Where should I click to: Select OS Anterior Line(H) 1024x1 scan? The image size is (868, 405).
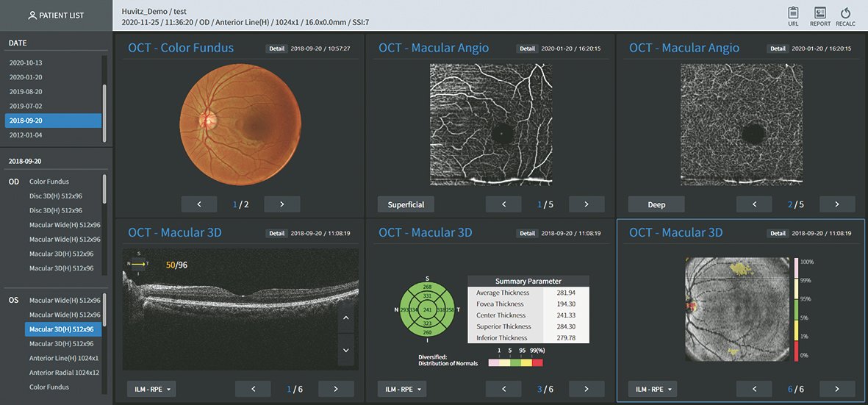coord(63,358)
